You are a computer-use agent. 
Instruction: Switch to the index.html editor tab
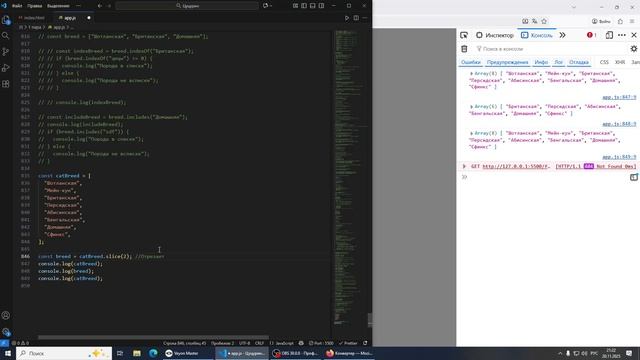32,18
